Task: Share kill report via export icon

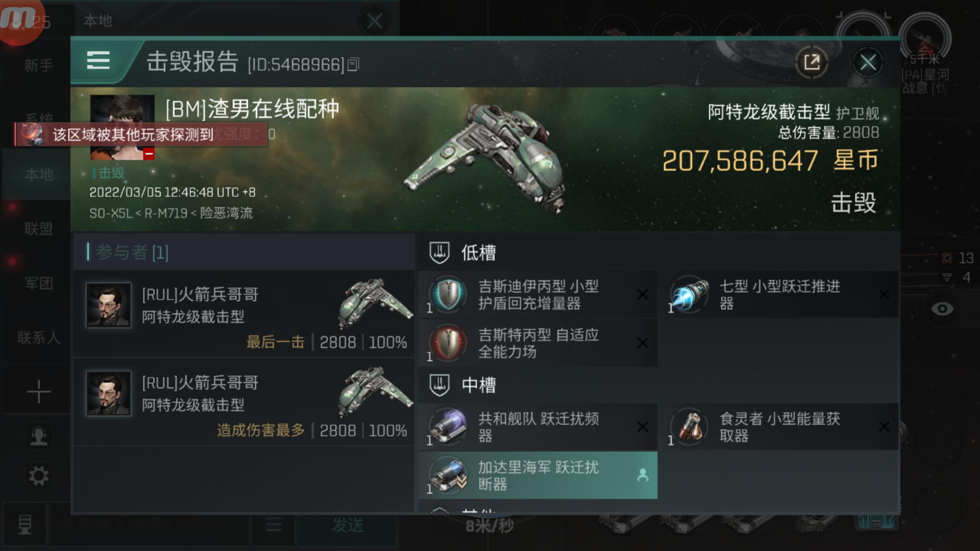Action: coord(812,62)
